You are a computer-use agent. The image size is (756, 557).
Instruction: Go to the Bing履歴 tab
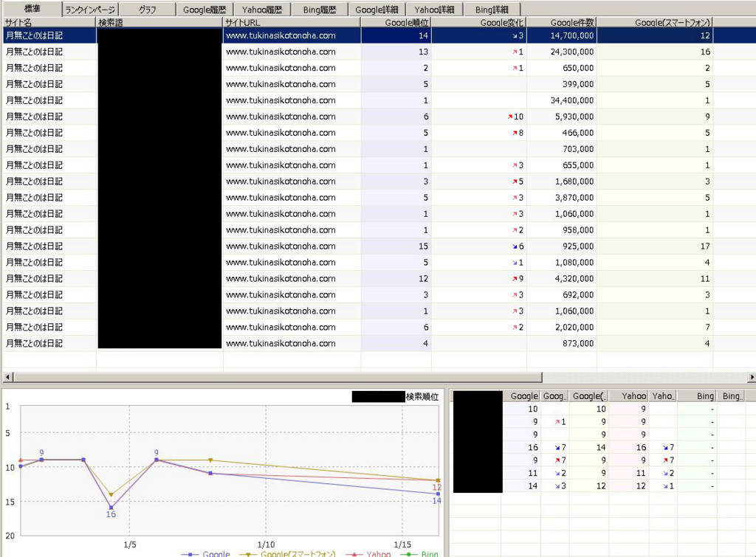click(x=319, y=10)
